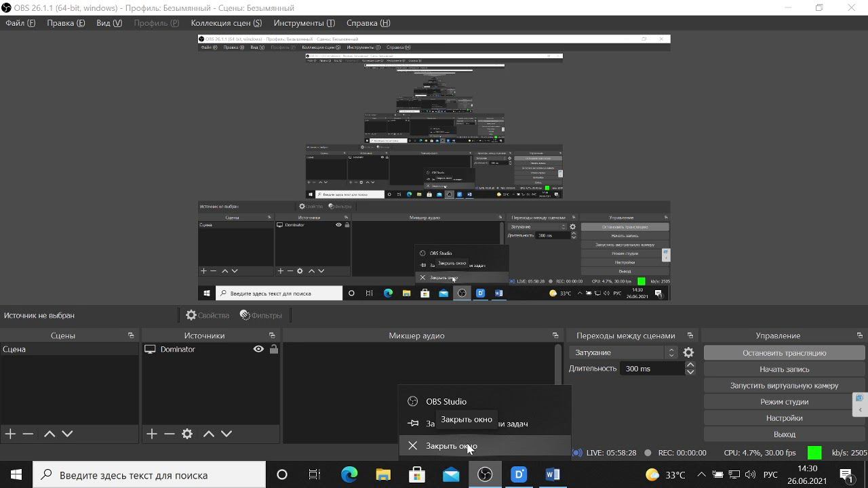This screenshot has width=868, height=488.
Task: Click the Фильтры button in the source toolbar
Action: coord(261,315)
